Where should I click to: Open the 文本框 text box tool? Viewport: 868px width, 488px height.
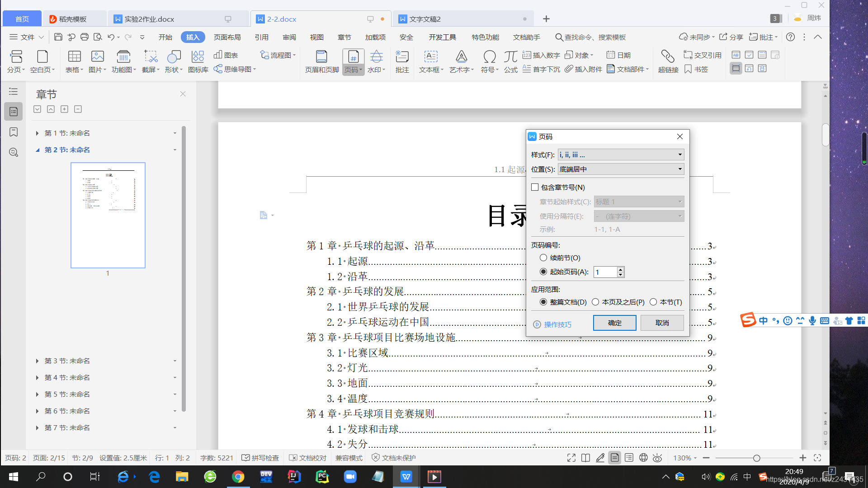(431, 61)
